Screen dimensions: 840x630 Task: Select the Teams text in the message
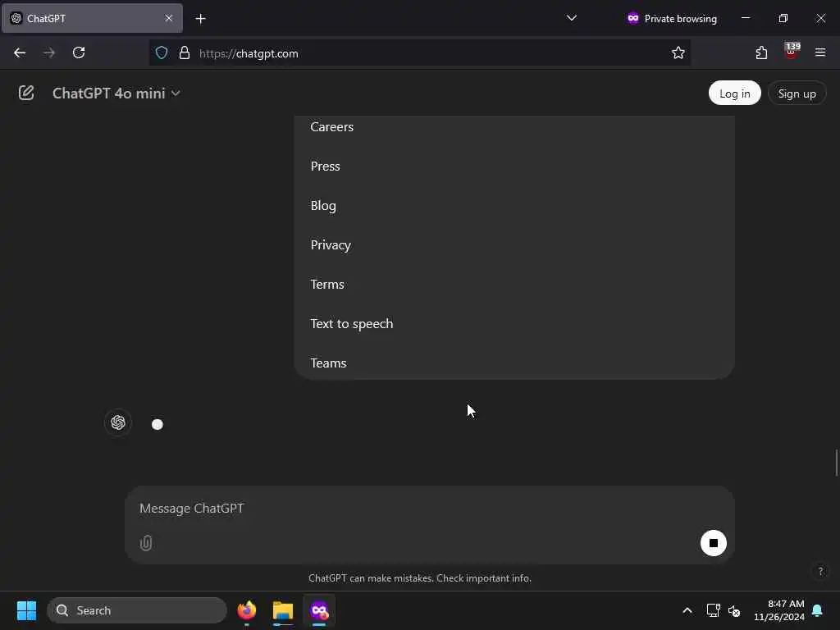pos(328,363)
